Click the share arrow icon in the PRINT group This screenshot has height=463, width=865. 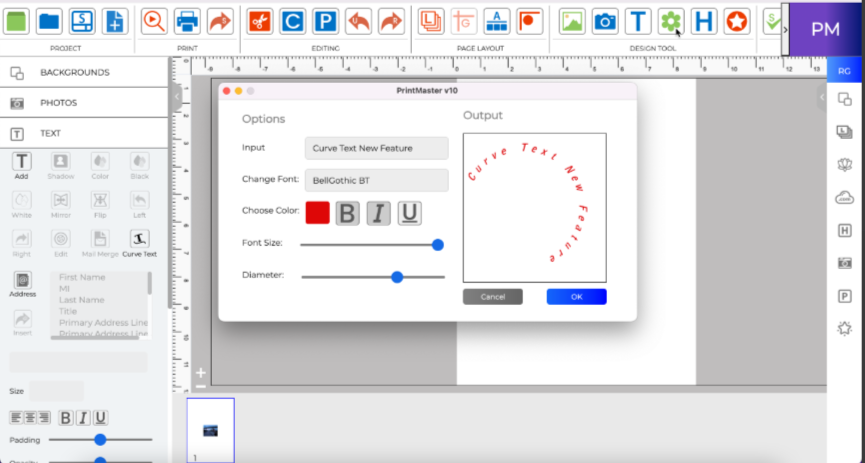coord(220,22)
